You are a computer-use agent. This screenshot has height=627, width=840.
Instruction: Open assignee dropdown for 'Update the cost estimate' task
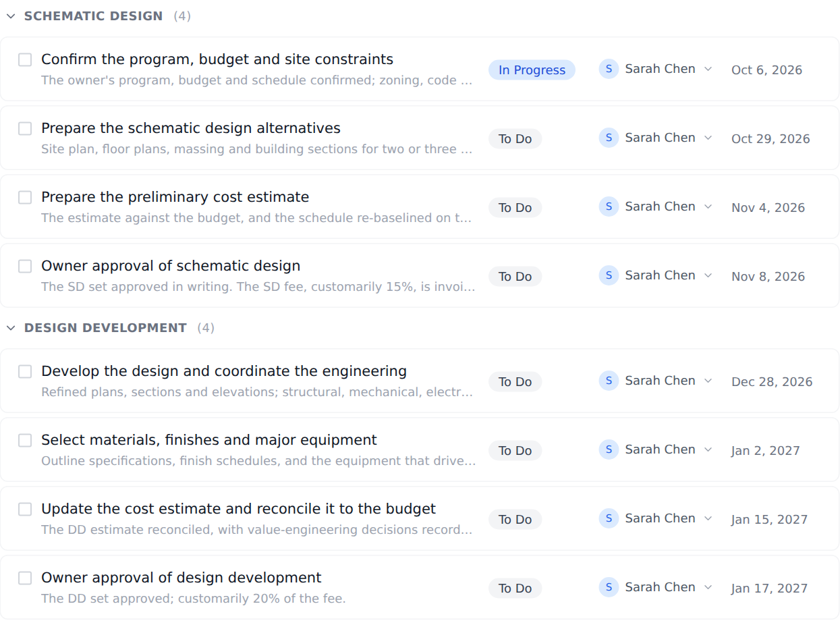click(x=708, y=518)
